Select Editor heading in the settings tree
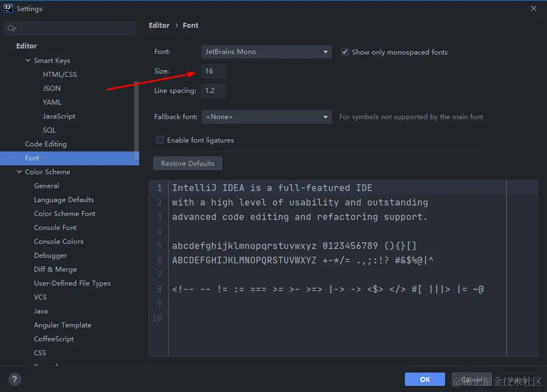The height and width of the screenshot is (392, 547). pos(27,46)
